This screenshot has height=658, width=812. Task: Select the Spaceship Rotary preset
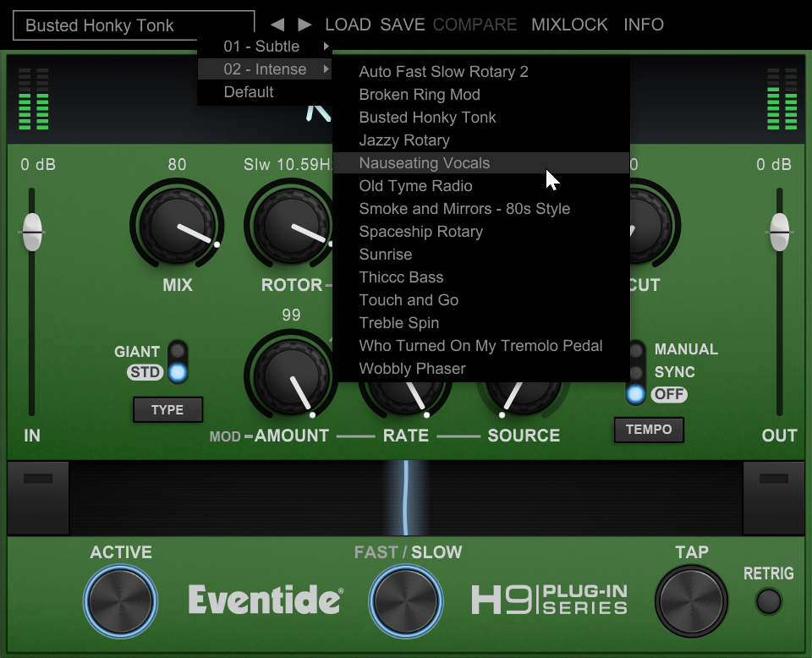click(481, 232)
